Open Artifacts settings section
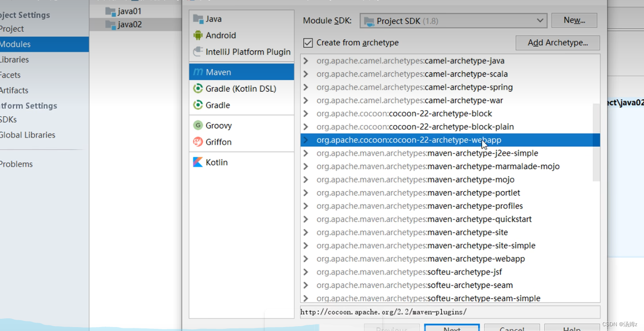Image resolution: width=644 pixels, height=331 pixels. pos(44,90)
